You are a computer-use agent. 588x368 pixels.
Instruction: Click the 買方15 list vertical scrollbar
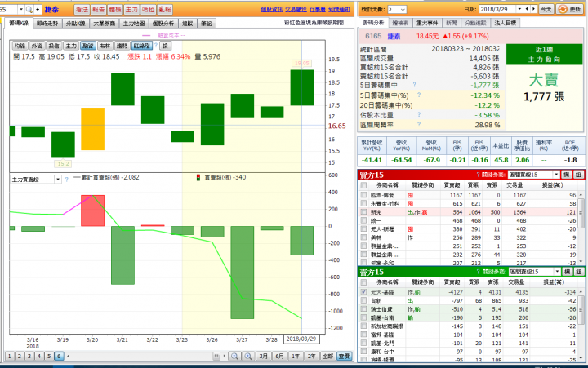[x=581, y=228]
